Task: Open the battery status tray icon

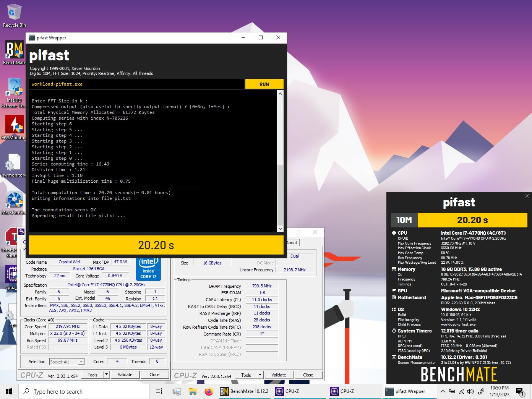Action: click(x=452, y=391)
